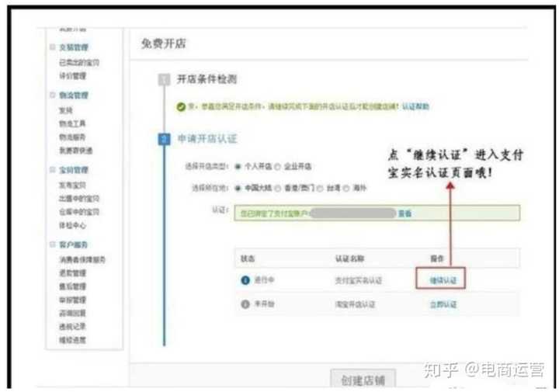This screenshot has width=559, height=392.
Task: Choose 中国大陆 as location
Action: click(238, 188)
